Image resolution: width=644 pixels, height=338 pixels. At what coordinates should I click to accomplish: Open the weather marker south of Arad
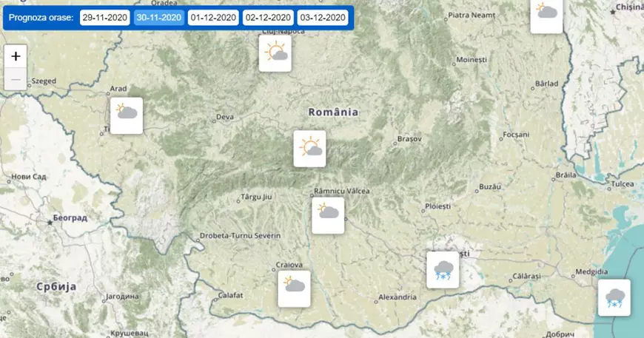tap(126, 116)
